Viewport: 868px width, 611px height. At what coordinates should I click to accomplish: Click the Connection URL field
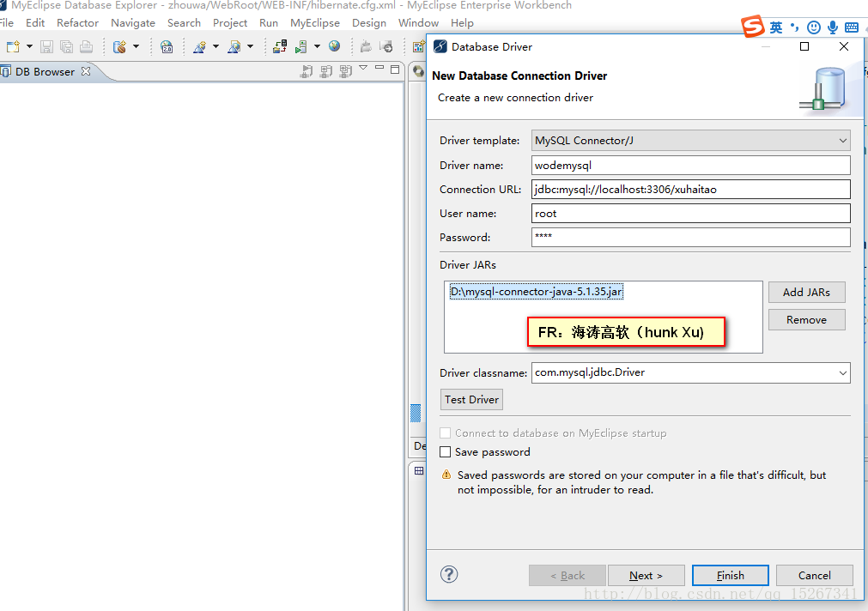690,190
